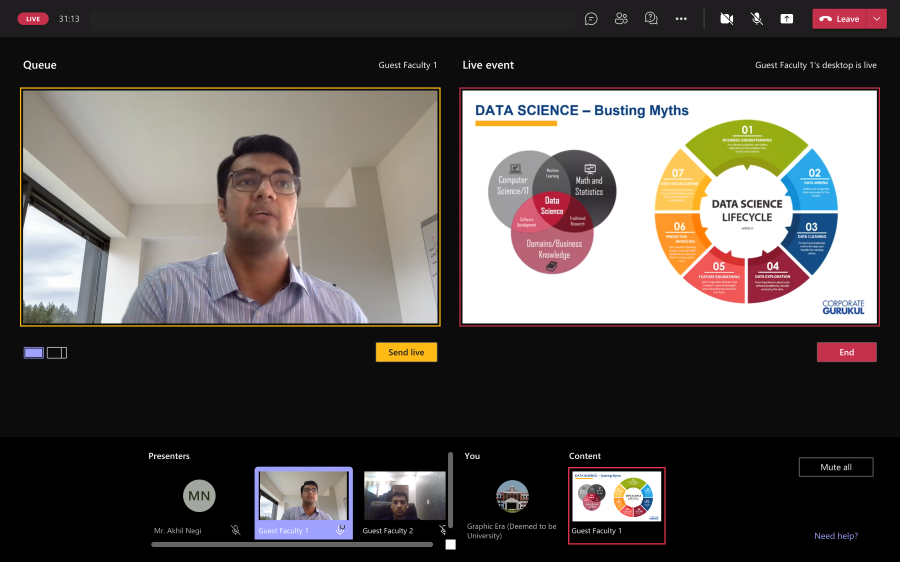
Task: Click the Queue heading
Action: point(40,65)
